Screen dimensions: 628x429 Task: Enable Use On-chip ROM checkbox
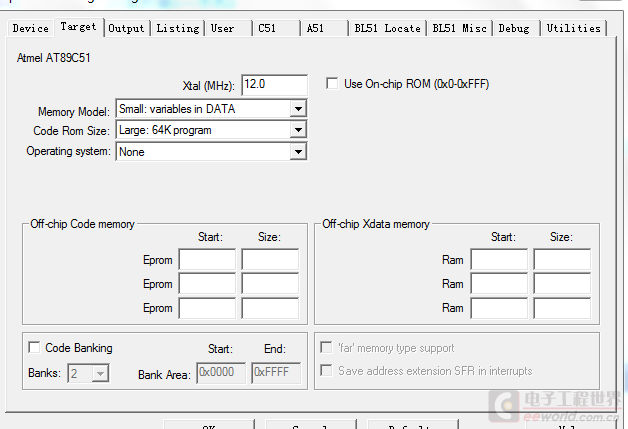coord(332,84)
